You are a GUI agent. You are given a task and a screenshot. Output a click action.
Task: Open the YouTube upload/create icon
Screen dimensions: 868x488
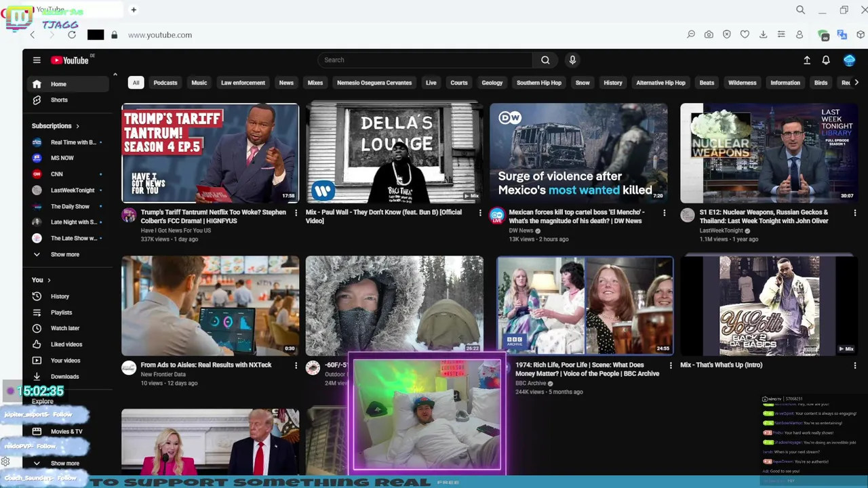pyautogui.click(x=807, y=60)
